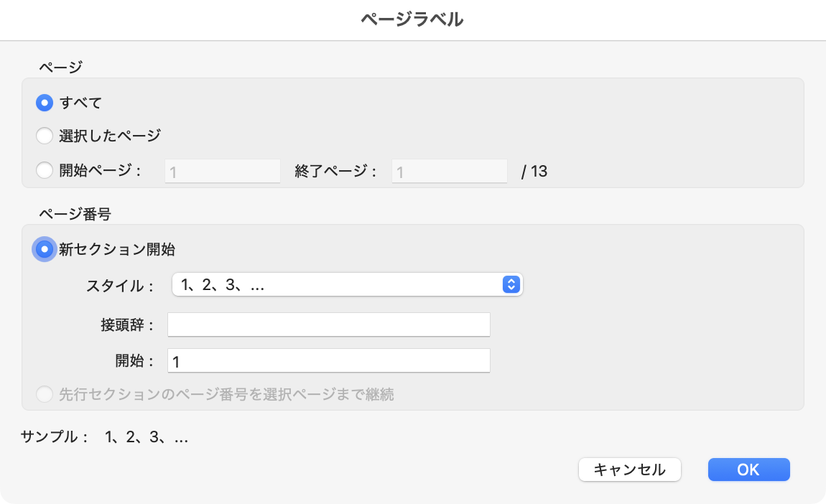The width and height of the screenshot is (826, 504).
Task: Confirm with the OK button
Action: click(748, 470)
